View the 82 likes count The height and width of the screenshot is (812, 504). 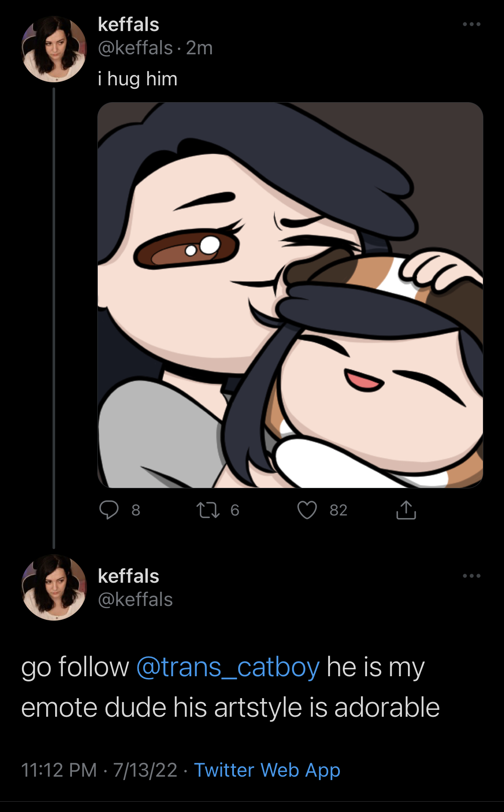(339, 510)
